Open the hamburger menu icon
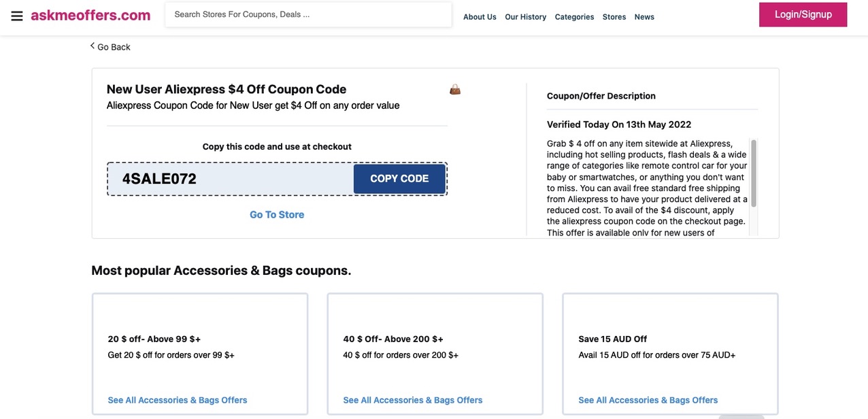This screenshot has height=419, width=868. tap(17, 16)
